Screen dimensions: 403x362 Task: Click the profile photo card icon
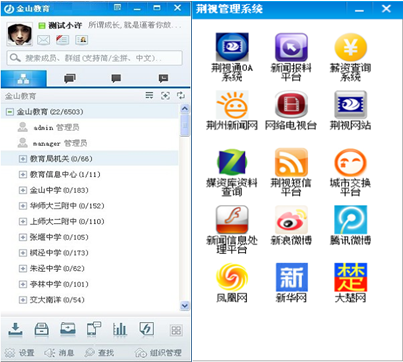pos(81,40)
